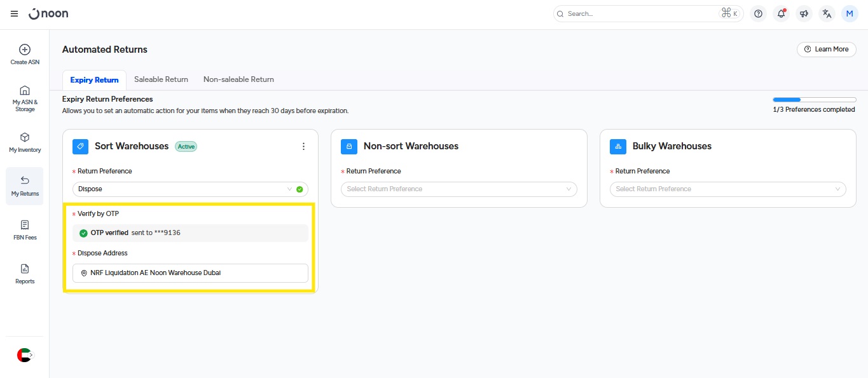Image resolution: width=868 pixels, height=378 pixels.
Task: Click the Create ASN plus icon
Action: pos(25,50)
